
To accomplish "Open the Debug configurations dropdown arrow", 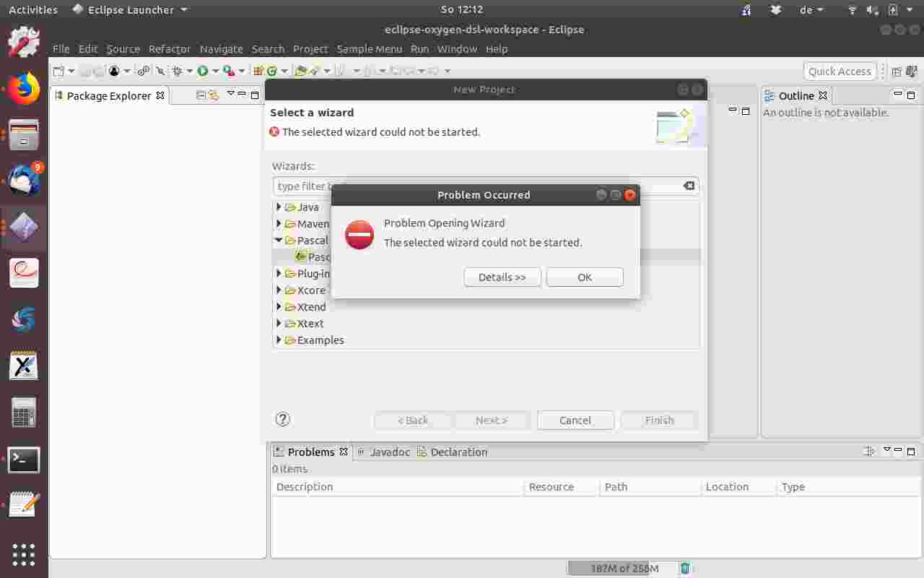I will pos(189,71).
